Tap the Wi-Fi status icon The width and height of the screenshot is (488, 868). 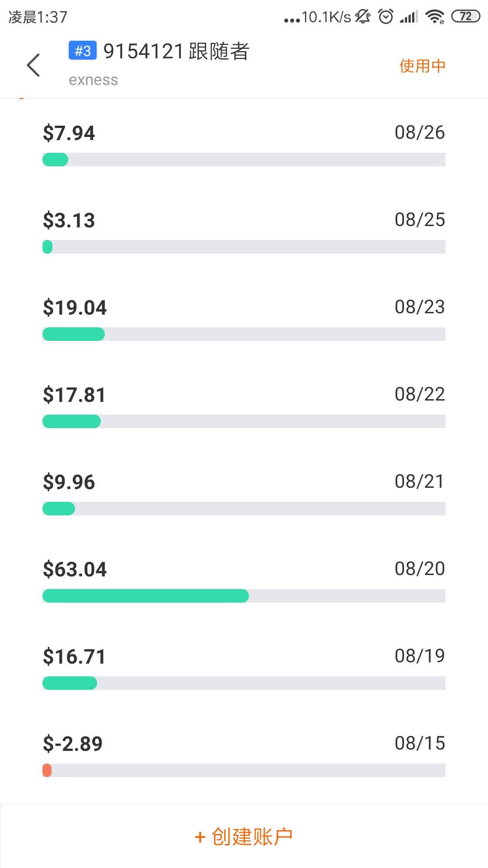tap(435, 17)
